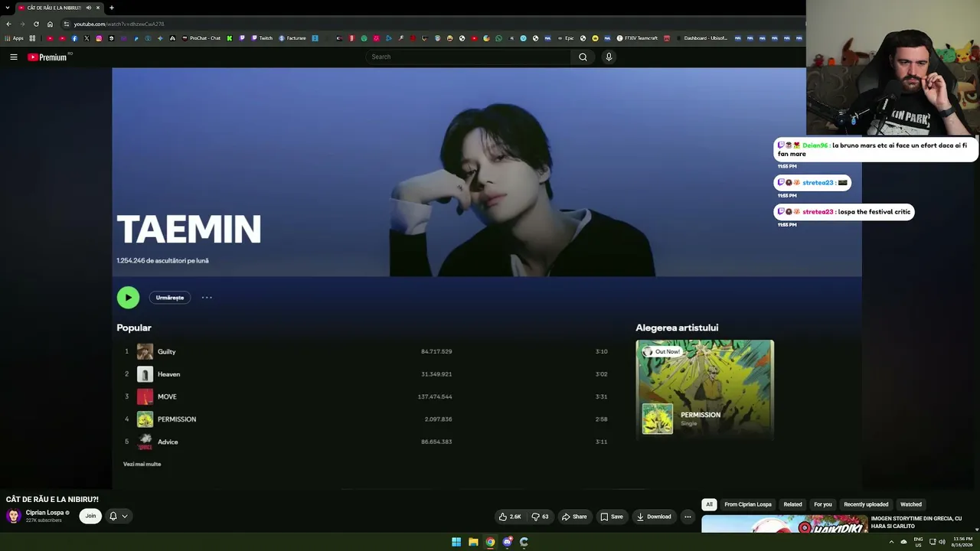
Task: Open the artist three-dot options
Action: point(207,298)
